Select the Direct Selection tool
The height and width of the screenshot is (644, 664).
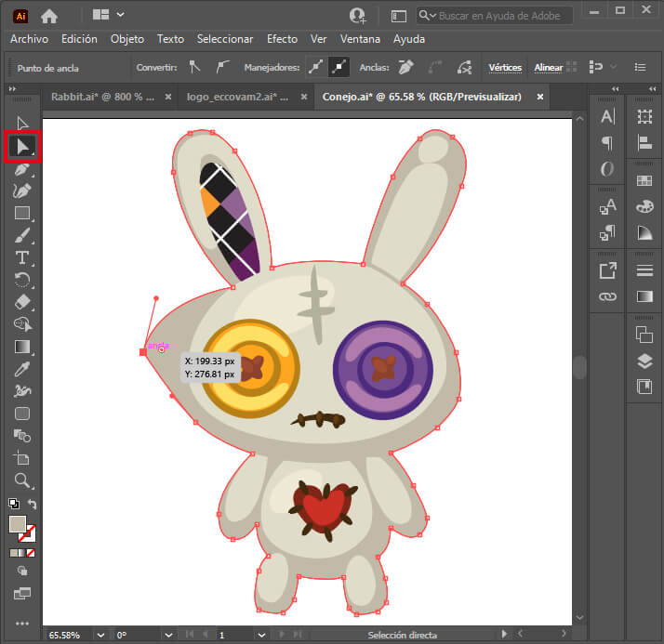click(22, 146)
